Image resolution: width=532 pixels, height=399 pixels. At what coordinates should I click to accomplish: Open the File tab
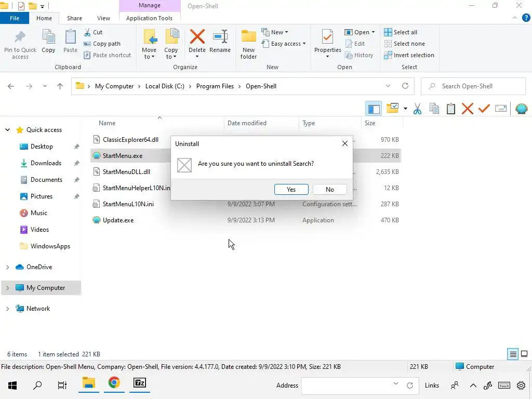pos(15,18)
